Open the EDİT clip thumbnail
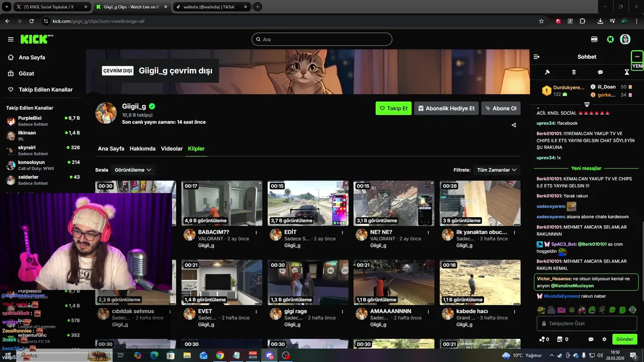 click(x=308, y=203)
